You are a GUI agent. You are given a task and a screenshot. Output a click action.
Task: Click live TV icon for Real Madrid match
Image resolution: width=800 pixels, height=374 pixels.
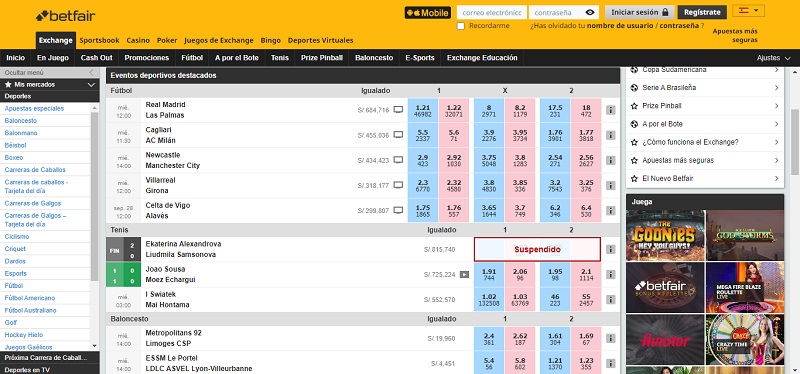[398, 110]
